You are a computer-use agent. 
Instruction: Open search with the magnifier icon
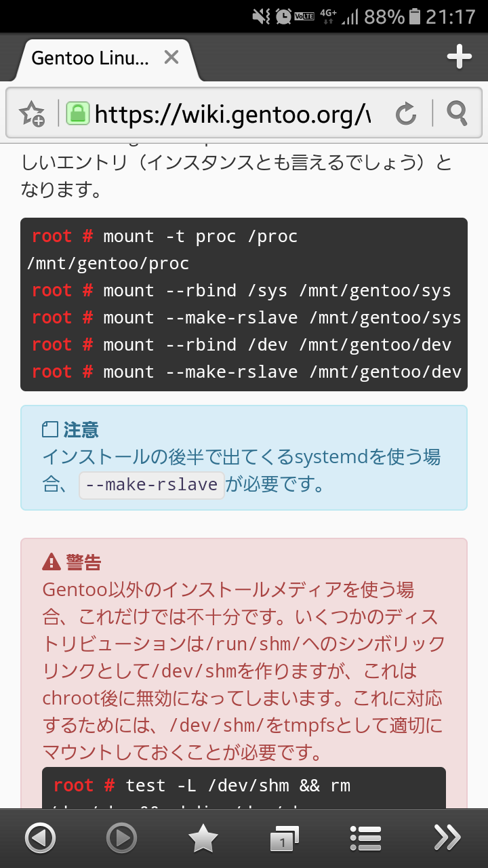click(x=457, y=114)
